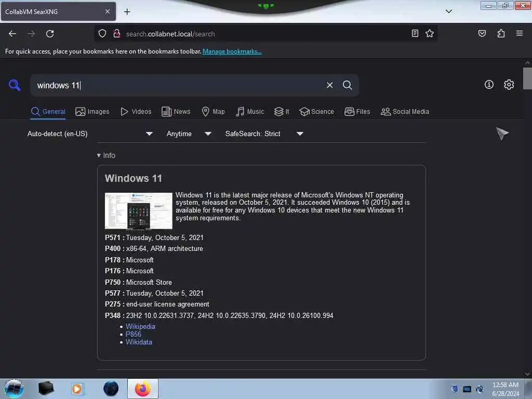Open the SearXNG about info icon
This screenshot has width=532, height=399.
(489, 85)
